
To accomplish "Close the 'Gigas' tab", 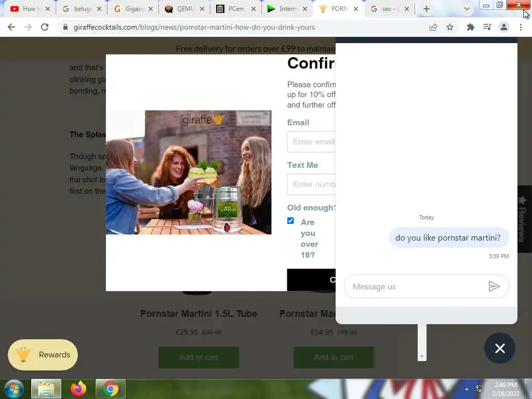I will pos(151,9).
